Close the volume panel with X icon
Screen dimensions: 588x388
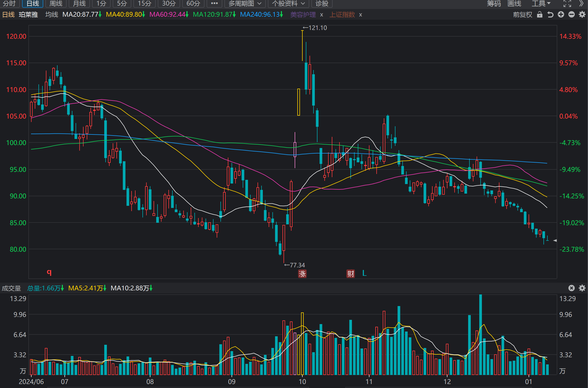[572, 288]
